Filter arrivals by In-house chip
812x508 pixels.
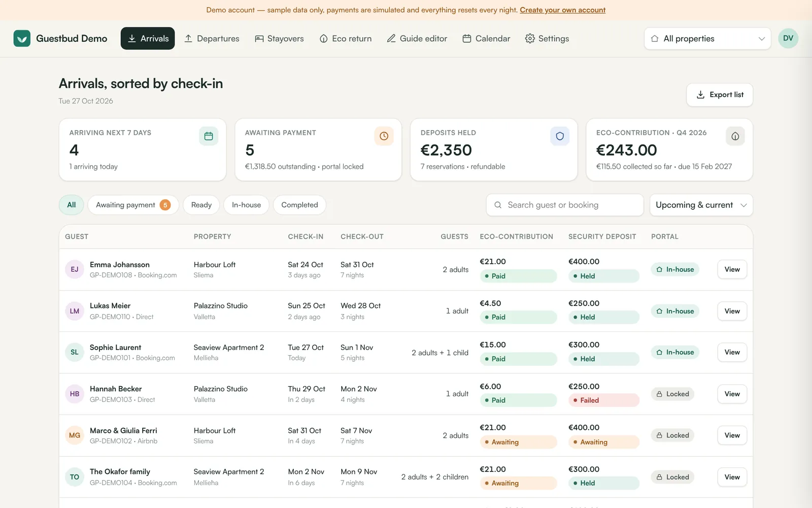(246, 205)
